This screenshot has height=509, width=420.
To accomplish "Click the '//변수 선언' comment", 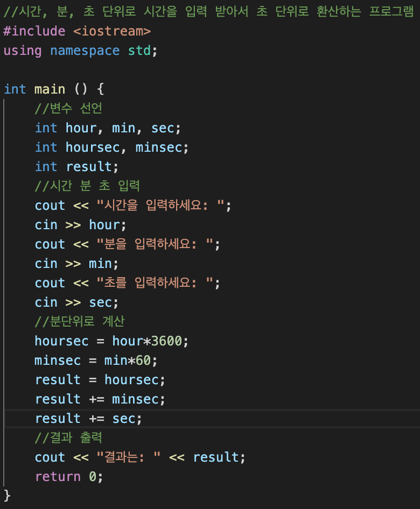I will click(68, 108).
